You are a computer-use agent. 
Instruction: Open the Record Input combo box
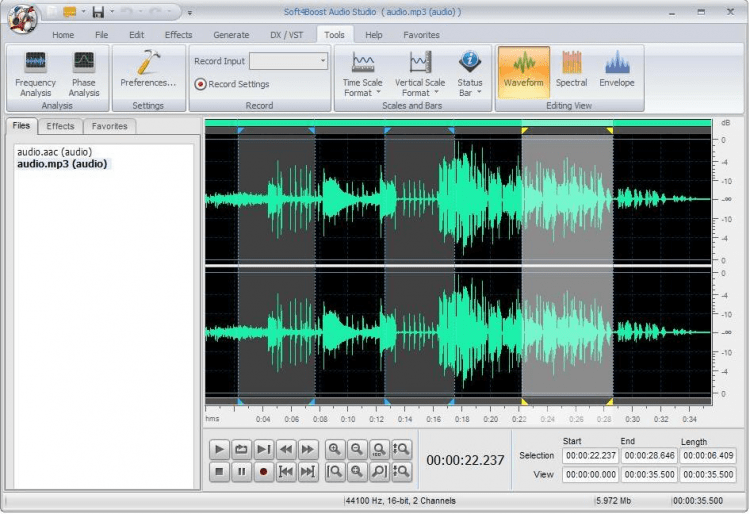click(x=288, y=61)
